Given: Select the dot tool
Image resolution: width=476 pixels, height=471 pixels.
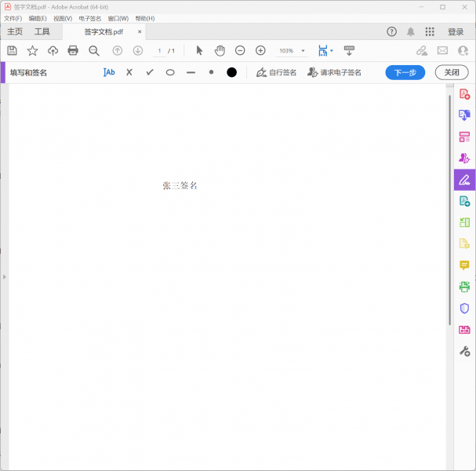Looking at the screenshot, I should [x=211, y=72].
